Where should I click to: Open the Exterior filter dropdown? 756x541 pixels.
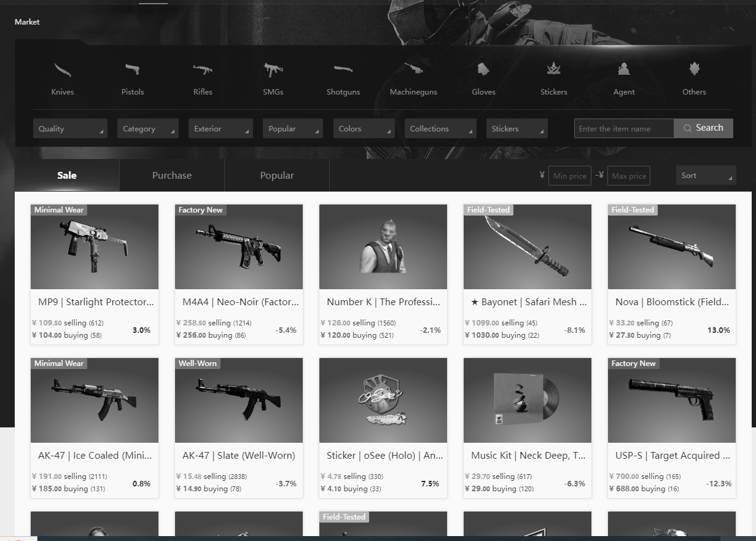(x=220, y=128)
